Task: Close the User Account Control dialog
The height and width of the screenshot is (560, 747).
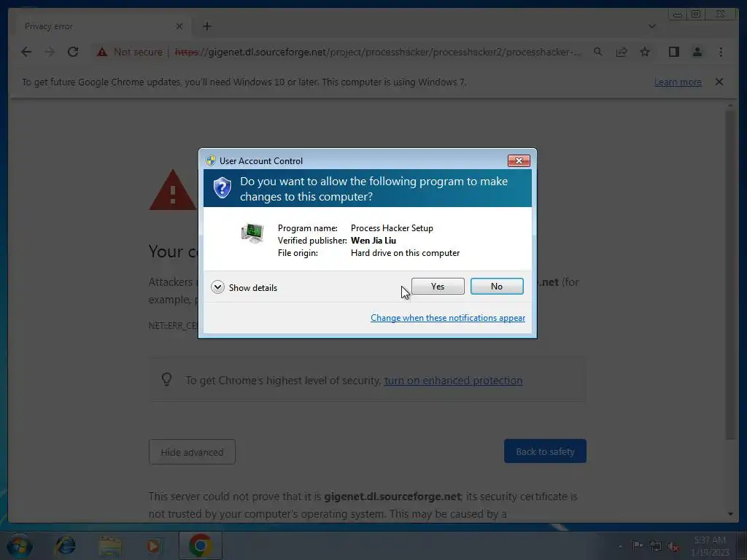Action: click(519, 161)
